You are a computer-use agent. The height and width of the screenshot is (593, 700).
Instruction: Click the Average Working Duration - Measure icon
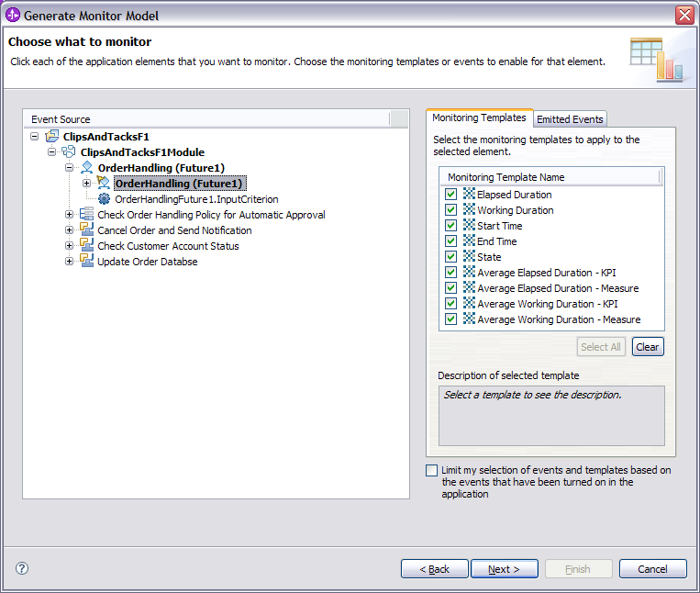[x=469, y=319]
